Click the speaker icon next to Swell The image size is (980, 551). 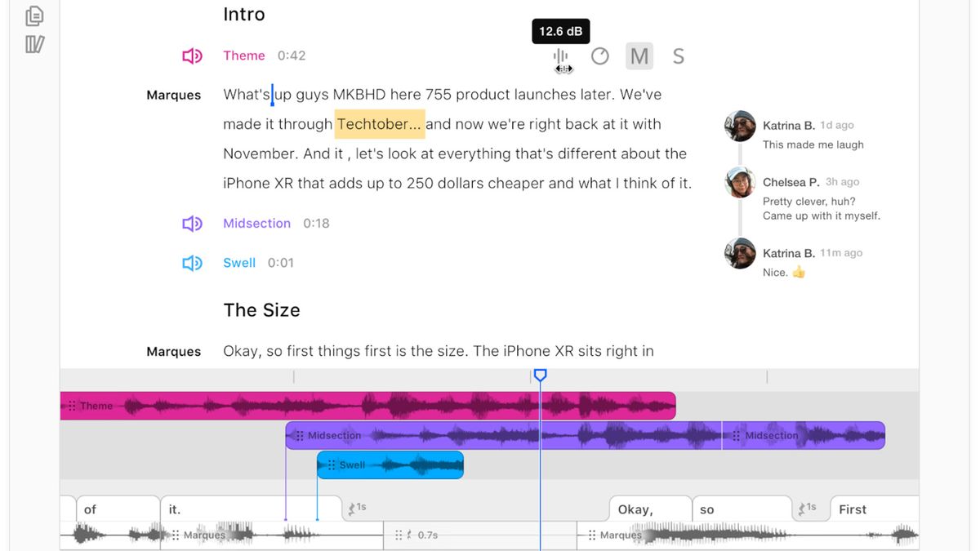[x=193, y=262]
